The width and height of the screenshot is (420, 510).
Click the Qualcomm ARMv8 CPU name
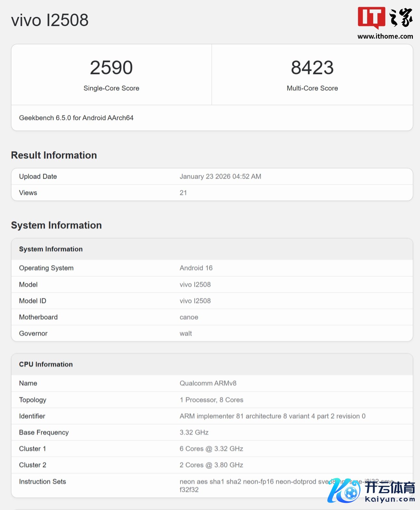tap(208, 383)
